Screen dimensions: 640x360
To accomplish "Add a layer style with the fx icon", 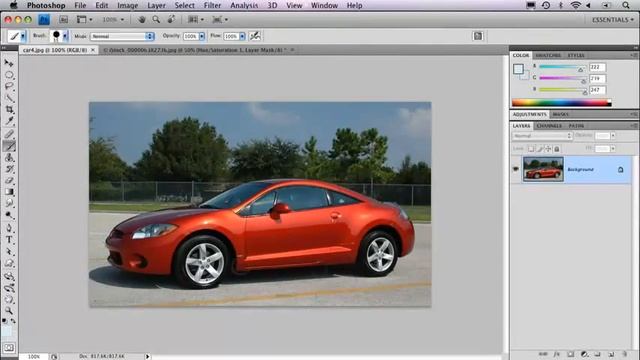I will (x=557, y=354).
